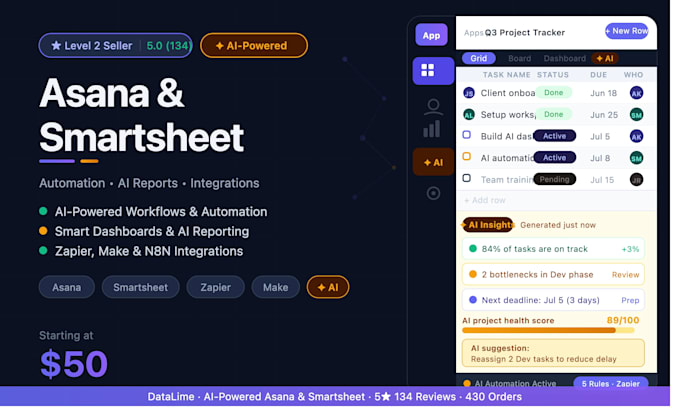Click the DUE column header

tap(598, 75)
